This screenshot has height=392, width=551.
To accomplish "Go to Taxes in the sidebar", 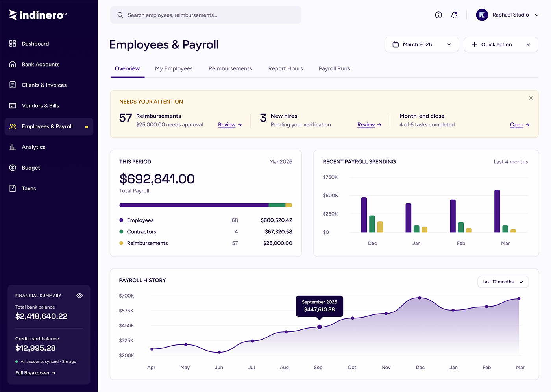I will coord(49,188).
